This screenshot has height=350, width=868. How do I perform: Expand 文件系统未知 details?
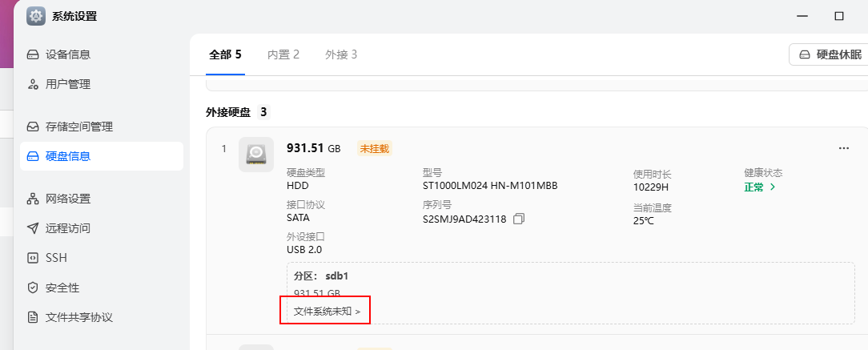(x=327, y=311)
